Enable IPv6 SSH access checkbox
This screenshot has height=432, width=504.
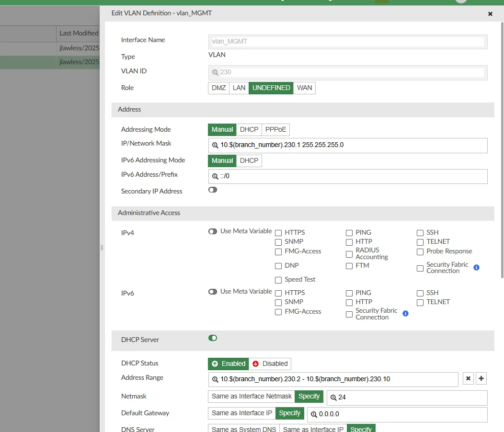420,293
